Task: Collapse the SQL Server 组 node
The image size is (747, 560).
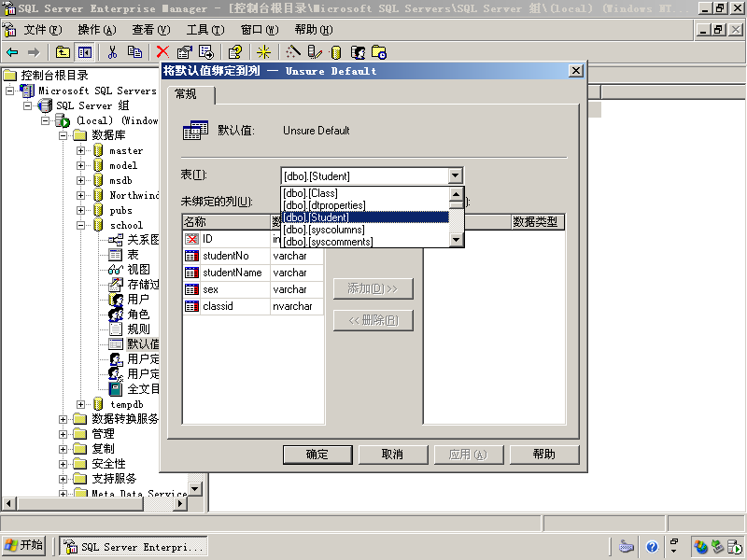Action: [x=28, y=105]
